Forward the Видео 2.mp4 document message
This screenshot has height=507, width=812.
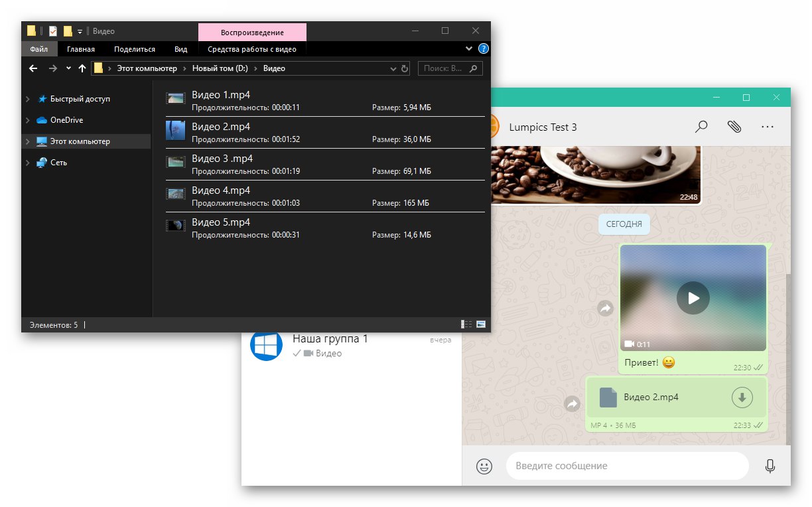pyautogui.click(x=572, y=403)
